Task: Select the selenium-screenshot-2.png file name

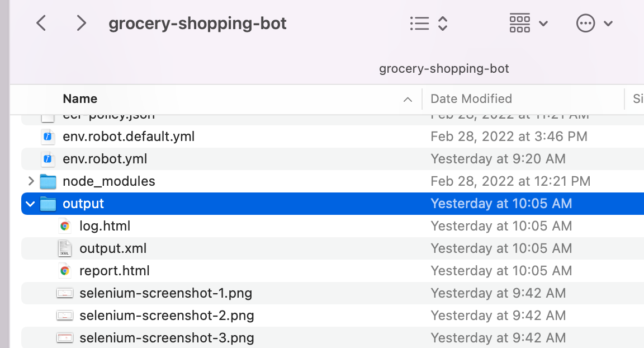Action: pos(167,316)
